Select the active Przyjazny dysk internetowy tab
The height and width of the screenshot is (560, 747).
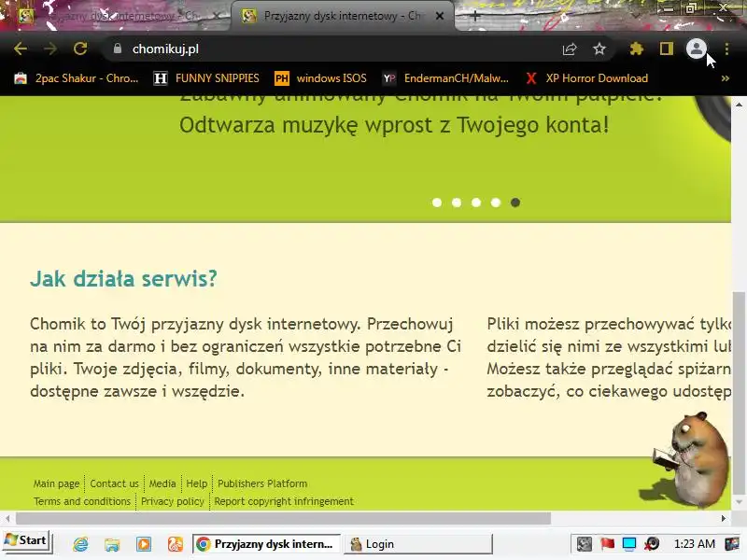341,16
